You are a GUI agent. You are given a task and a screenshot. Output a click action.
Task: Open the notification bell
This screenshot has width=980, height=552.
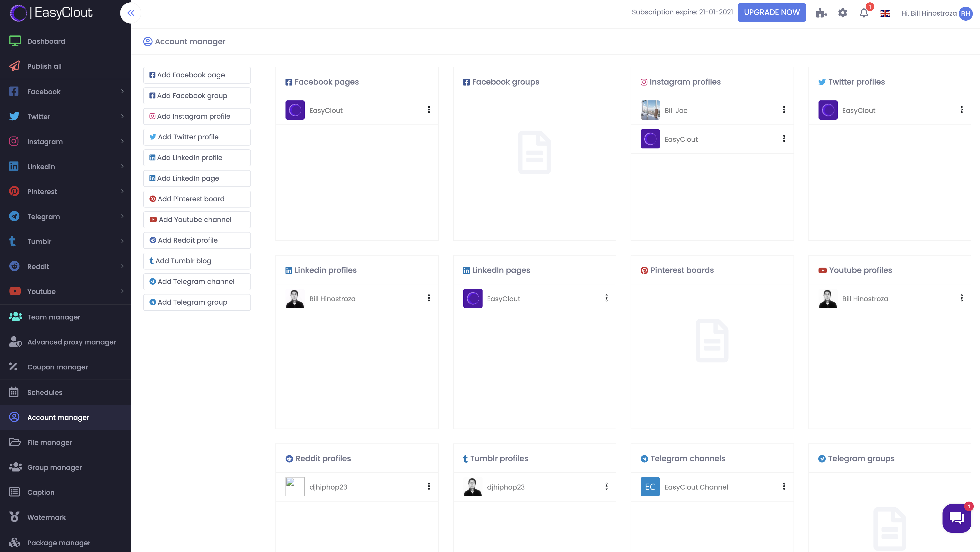click(864, 13)
